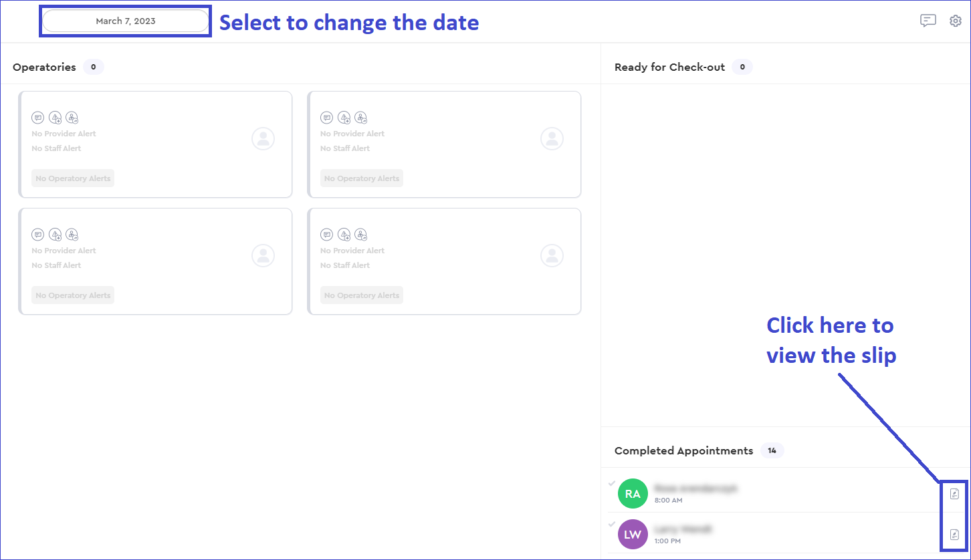Click assign-staff icon in top-left operatory card

72,118
